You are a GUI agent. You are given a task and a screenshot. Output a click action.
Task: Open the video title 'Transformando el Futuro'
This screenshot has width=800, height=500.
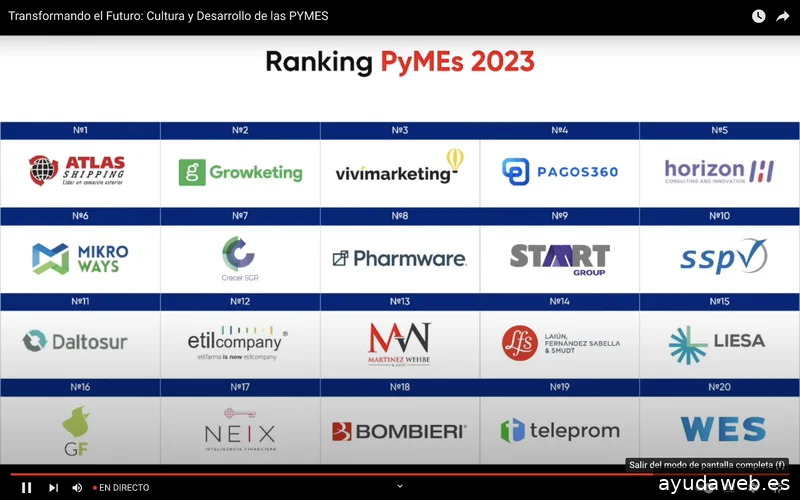tap(168, 16)
